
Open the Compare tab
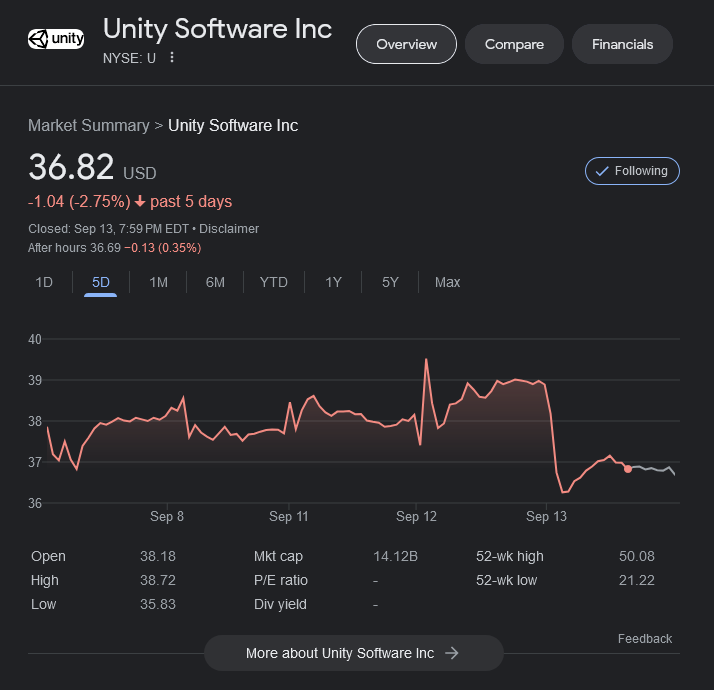coord(514,44)
